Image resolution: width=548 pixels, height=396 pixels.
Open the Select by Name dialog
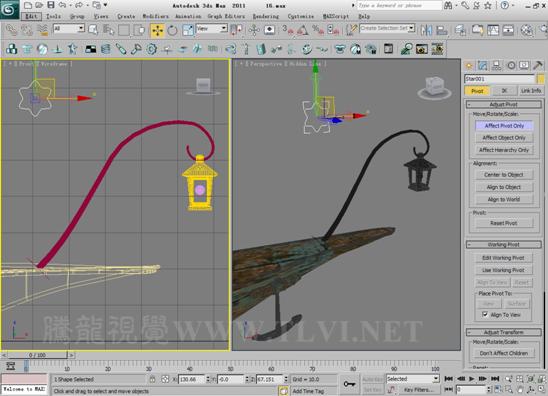point(108,30)
